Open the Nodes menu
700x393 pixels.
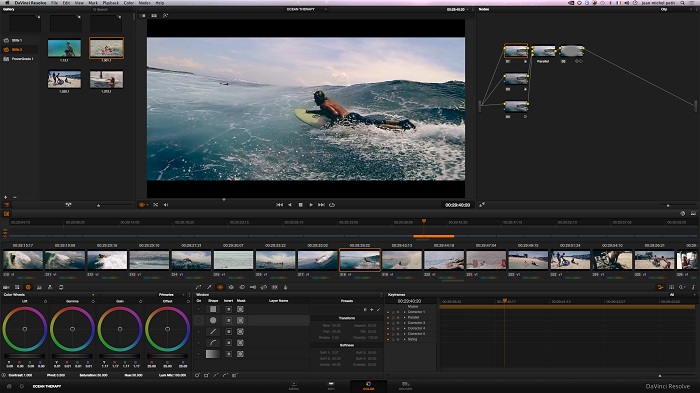[144, 3]
